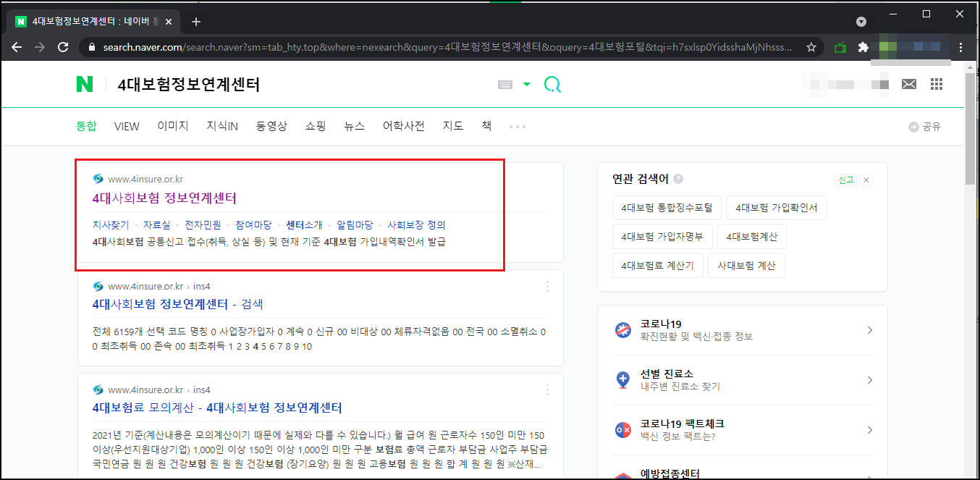Switch to the VIEW tab
The image size is (980, 480).
127,126
